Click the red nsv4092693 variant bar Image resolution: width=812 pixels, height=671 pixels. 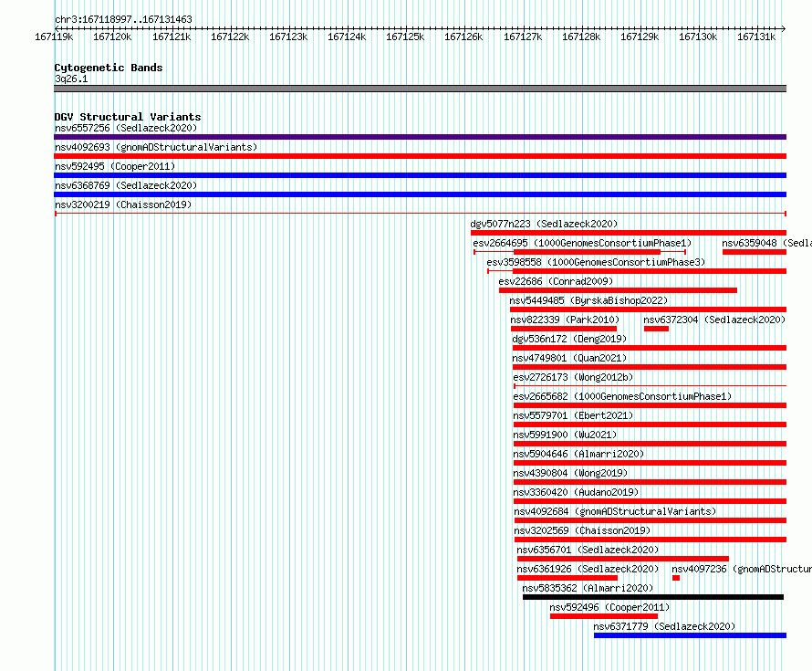coord(420,156)
